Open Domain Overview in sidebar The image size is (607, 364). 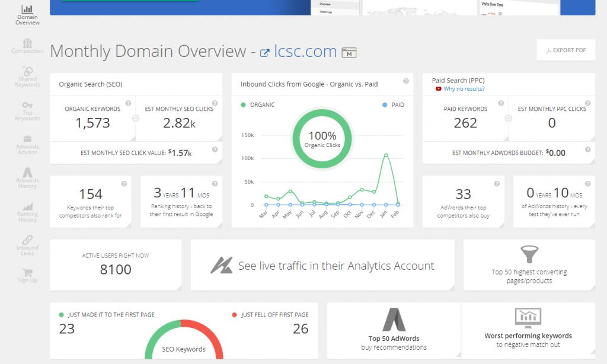coord(27,15)
